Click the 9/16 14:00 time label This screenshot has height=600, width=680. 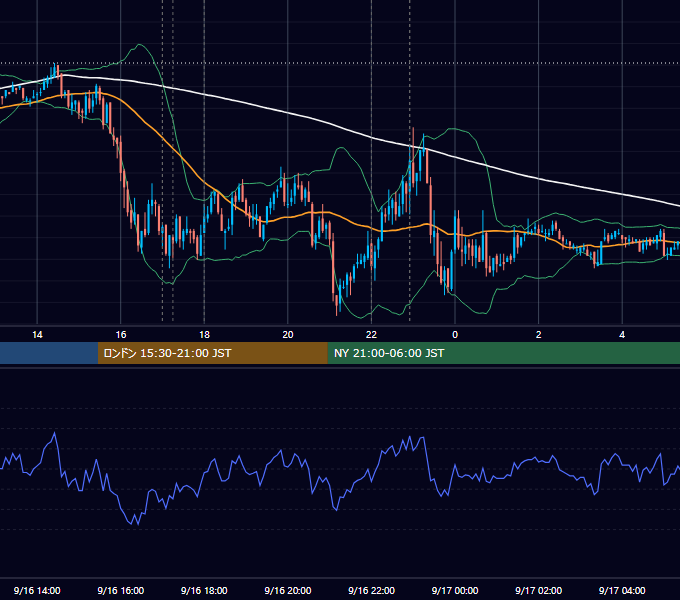[x=37, y=590]
